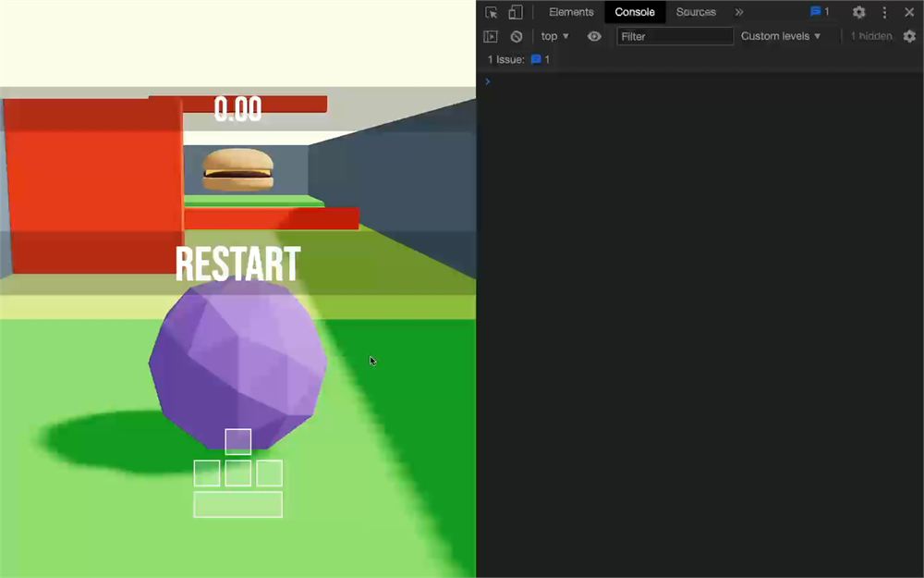924x578 pixels.
Task: Show the console sidebar icon
Action: coord(491,37)
